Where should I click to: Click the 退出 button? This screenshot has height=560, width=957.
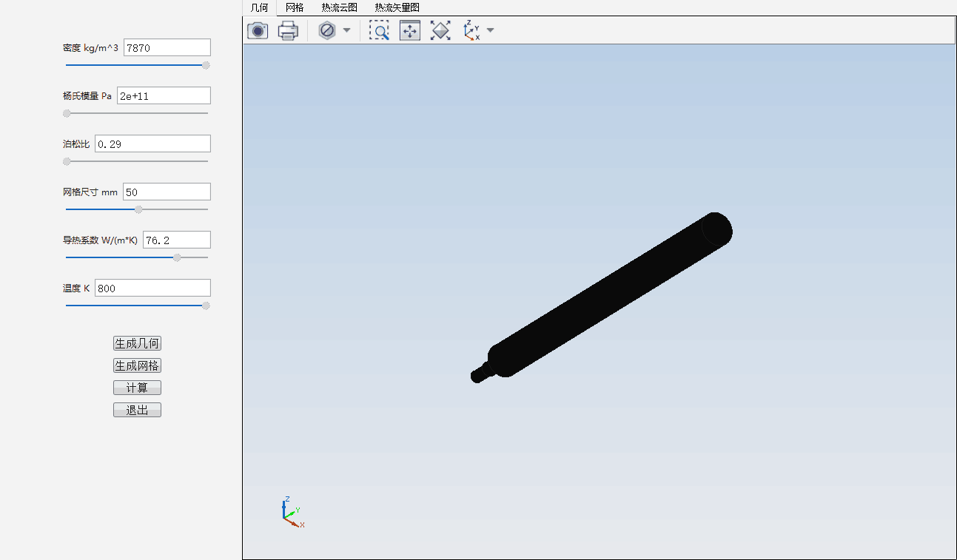click(137, 410)
